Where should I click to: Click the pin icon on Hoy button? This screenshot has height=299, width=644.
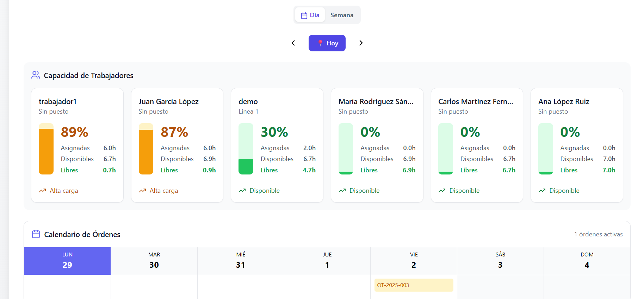(320, 43)
